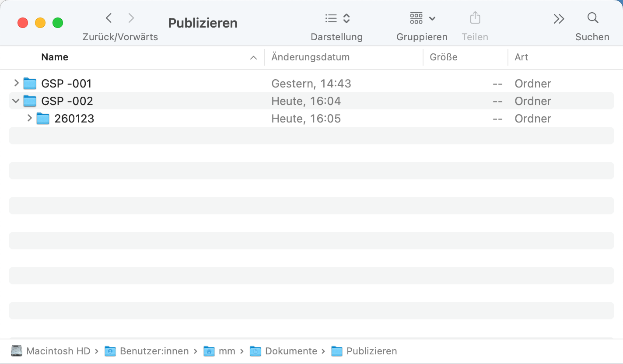
Task: Open the Gruppieren dropdown chevron
Action: 432,19
